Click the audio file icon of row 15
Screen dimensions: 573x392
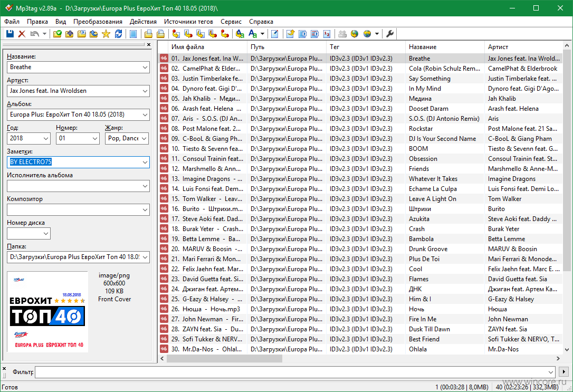[164, 199]
